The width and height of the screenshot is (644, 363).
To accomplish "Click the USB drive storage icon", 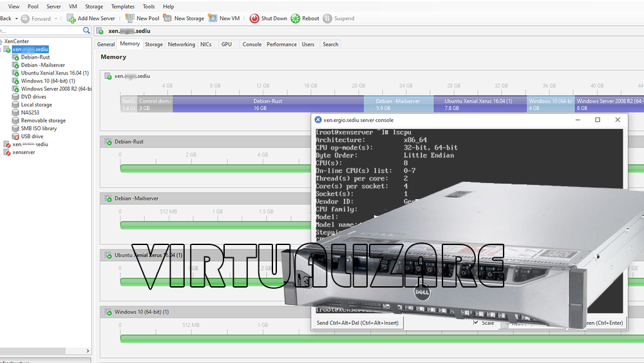I will (x=15, y=136).
